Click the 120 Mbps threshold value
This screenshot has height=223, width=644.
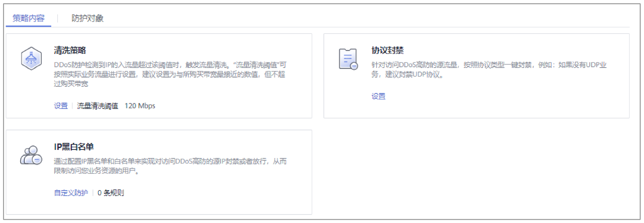(140, 106)
